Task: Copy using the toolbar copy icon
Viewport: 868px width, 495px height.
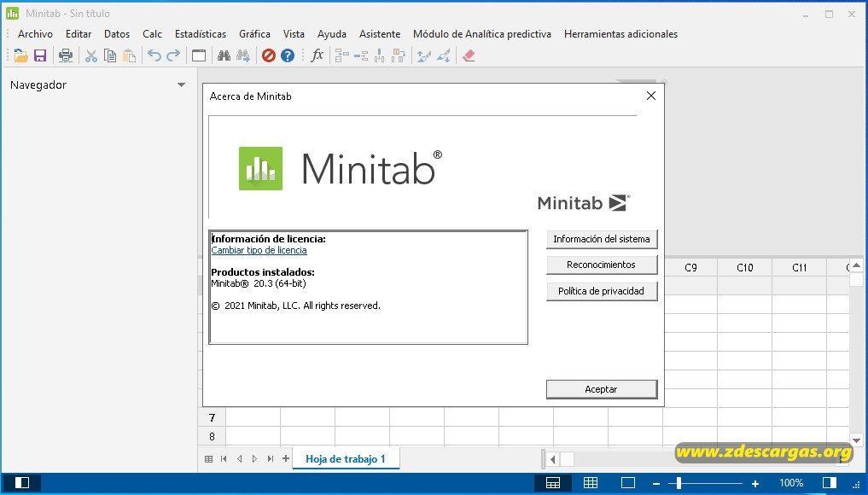Action: (110, 55)
